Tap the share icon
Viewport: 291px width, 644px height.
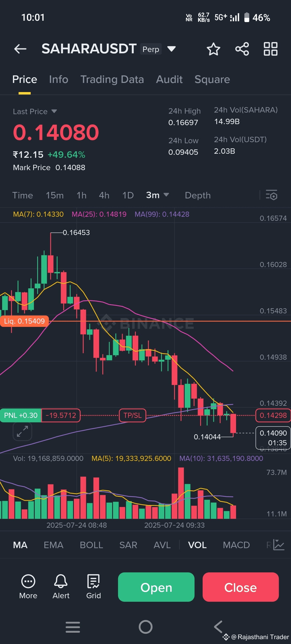[242, 49]
